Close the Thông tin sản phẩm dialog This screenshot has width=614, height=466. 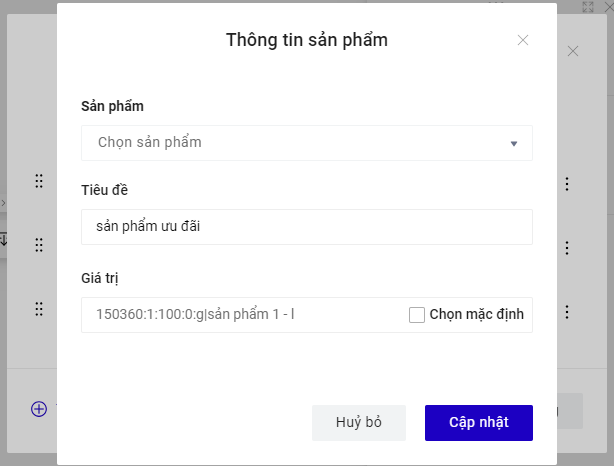pyautogui.click(x=522, y=41)
